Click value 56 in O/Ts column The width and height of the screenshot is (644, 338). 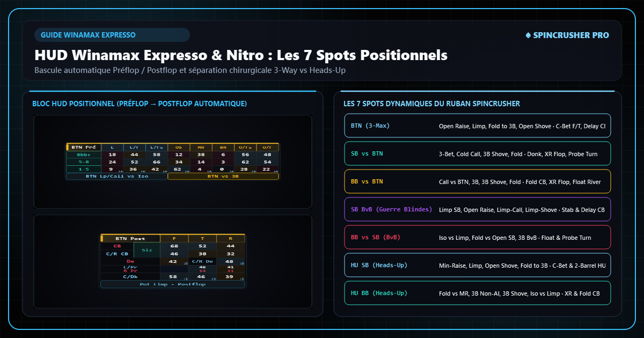click(245, 155)
